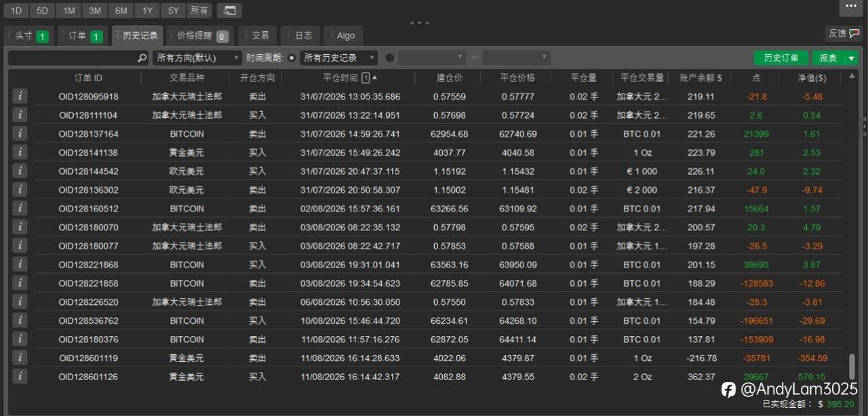Image resolution: width=868 pixels, height=416 pixels.
Task: Click the vertical scrollbar thumb of history table
Action: coord(852,366)
